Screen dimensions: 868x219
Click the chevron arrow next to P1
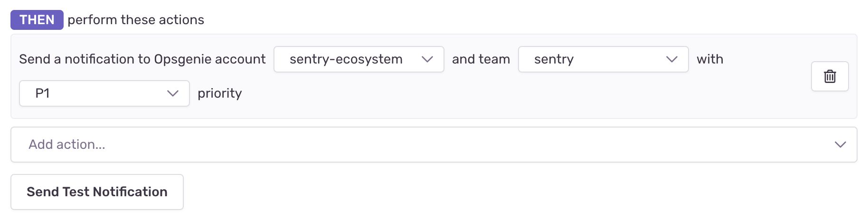[173, 93]
